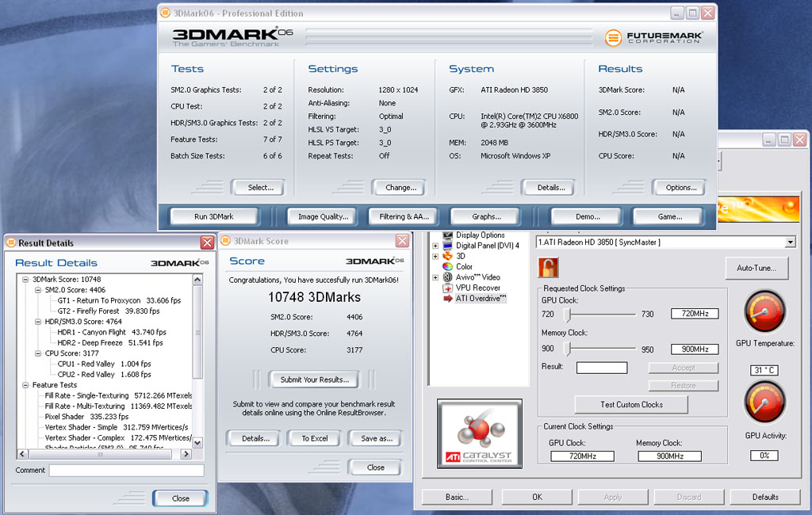
Task: Click Details under System
Action: [x=550, y=187]
